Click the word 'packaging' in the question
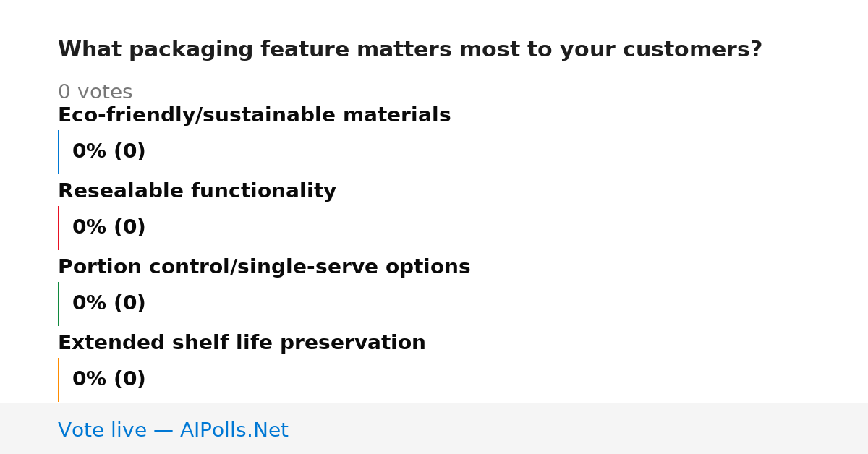 [x=191, y=51]
